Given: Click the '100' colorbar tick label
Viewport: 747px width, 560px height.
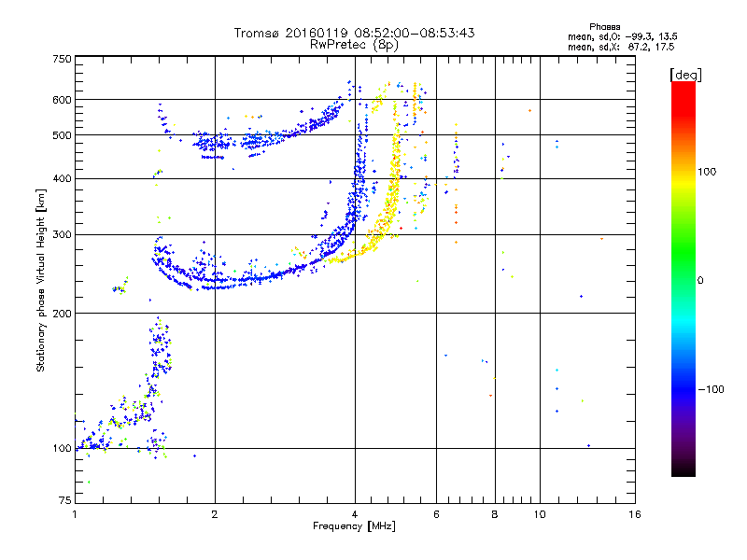Looking at the screenshot, I should [707, 172].
